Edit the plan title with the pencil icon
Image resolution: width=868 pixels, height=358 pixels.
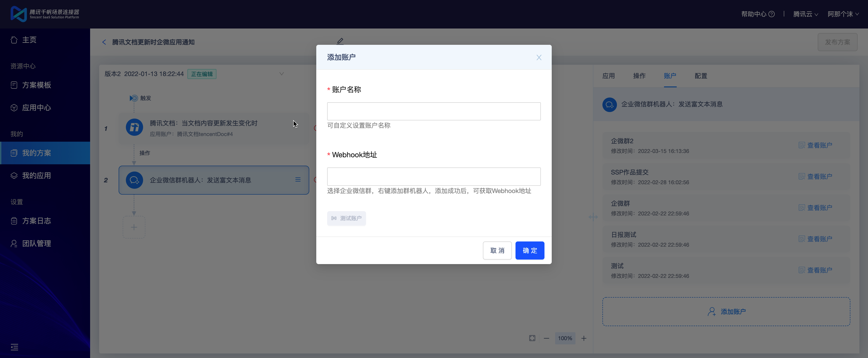pos(340,41)
